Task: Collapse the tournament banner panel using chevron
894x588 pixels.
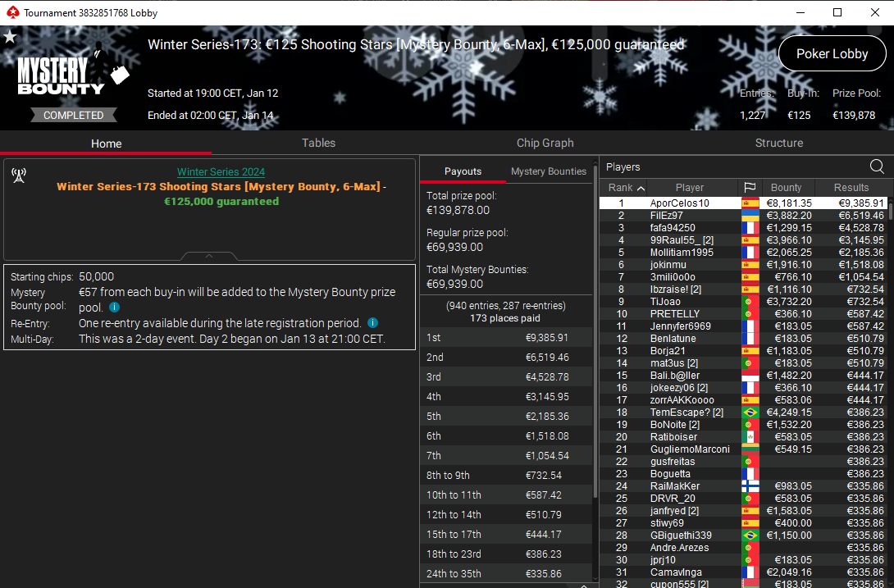Action: point(209,256)
